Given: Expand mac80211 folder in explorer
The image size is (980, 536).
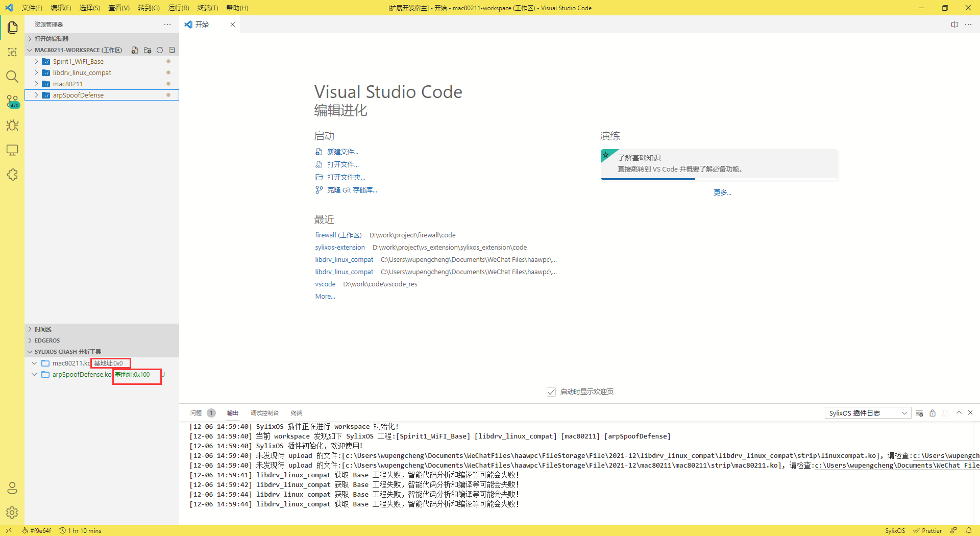Looking at the screenshot, I should pyautogui.click(x=102, y=84).
